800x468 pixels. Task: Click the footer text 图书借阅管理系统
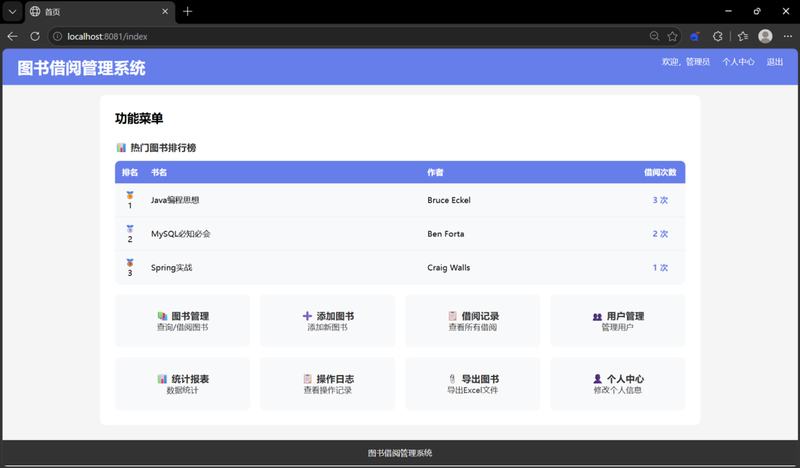coord(400,453)
